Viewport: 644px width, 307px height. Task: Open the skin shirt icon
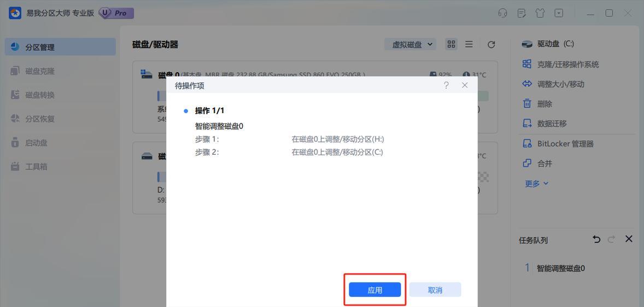(x=540, y=13)
